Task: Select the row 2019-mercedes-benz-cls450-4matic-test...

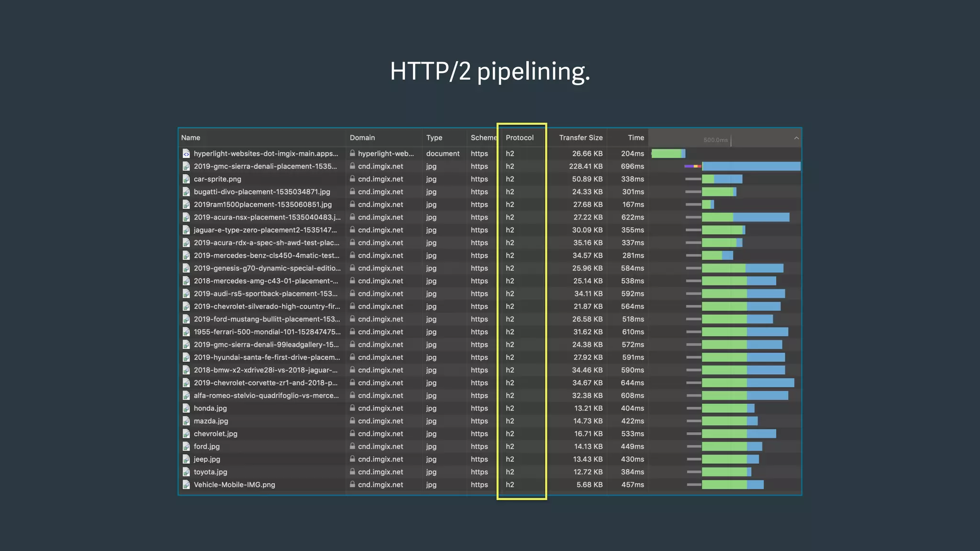Action: tap(490, 255)
